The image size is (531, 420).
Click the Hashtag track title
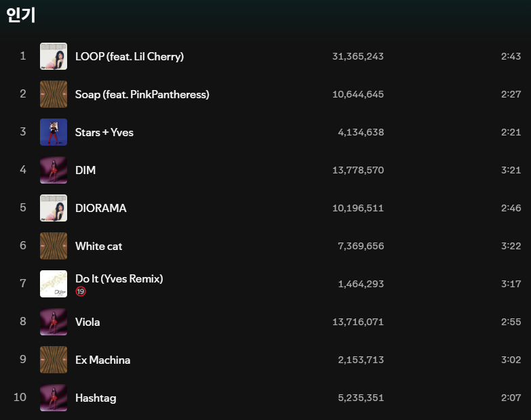[x=96, y=398]
